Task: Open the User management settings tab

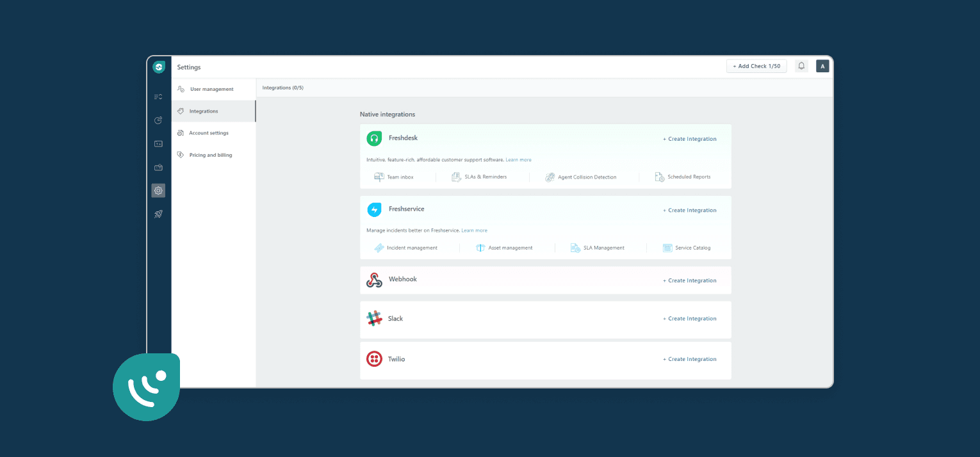Action: pyautogui.click(x=214, y=89)
